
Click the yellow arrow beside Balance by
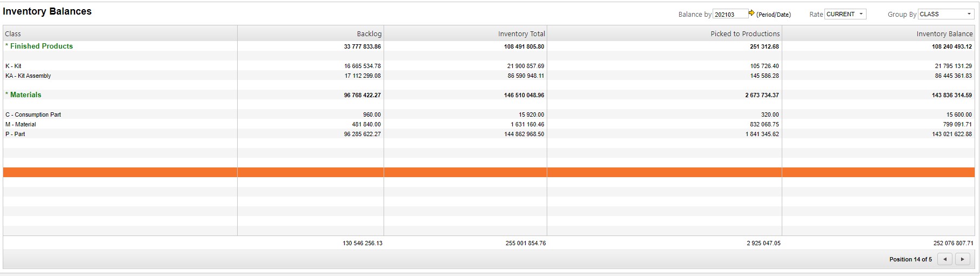tap(751, 14)
